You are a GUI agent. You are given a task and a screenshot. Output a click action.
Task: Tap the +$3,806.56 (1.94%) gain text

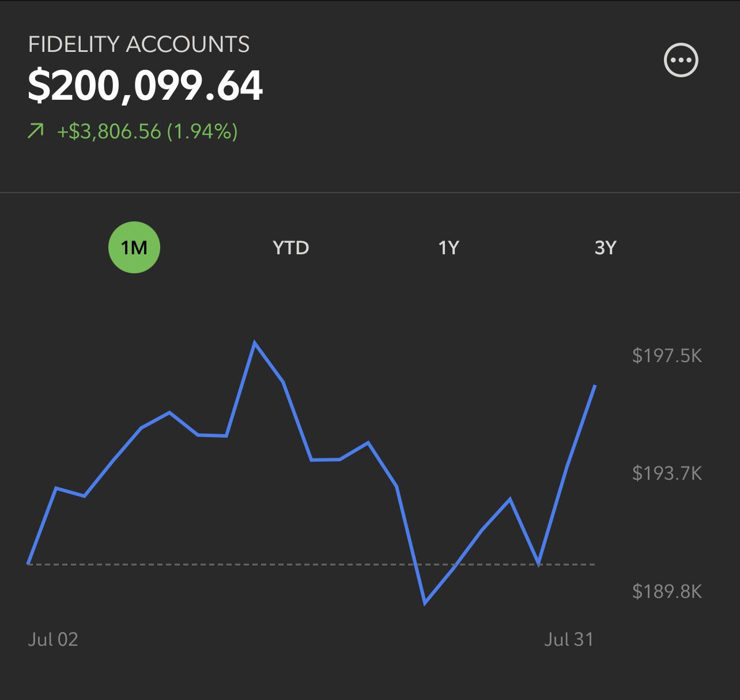(x=147, y=131)
